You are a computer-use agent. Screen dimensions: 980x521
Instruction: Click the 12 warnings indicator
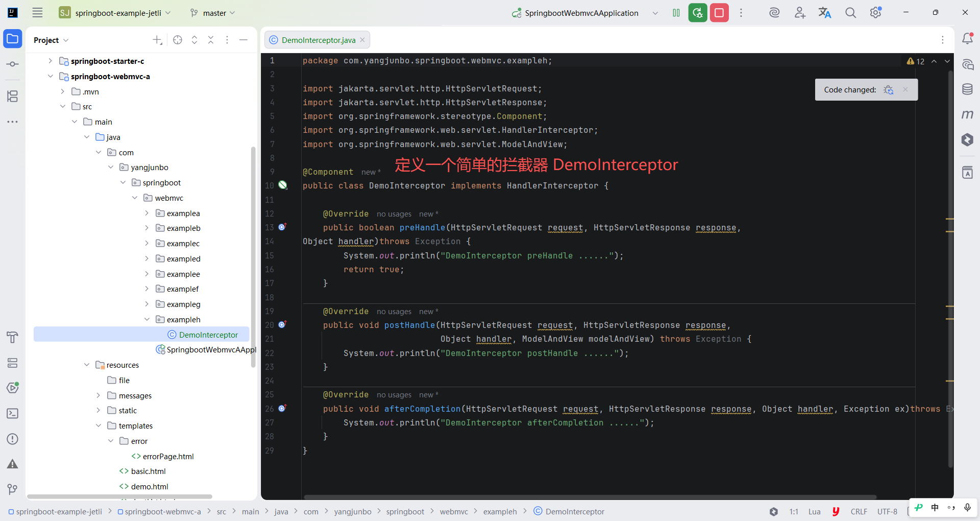pos(916,61)
